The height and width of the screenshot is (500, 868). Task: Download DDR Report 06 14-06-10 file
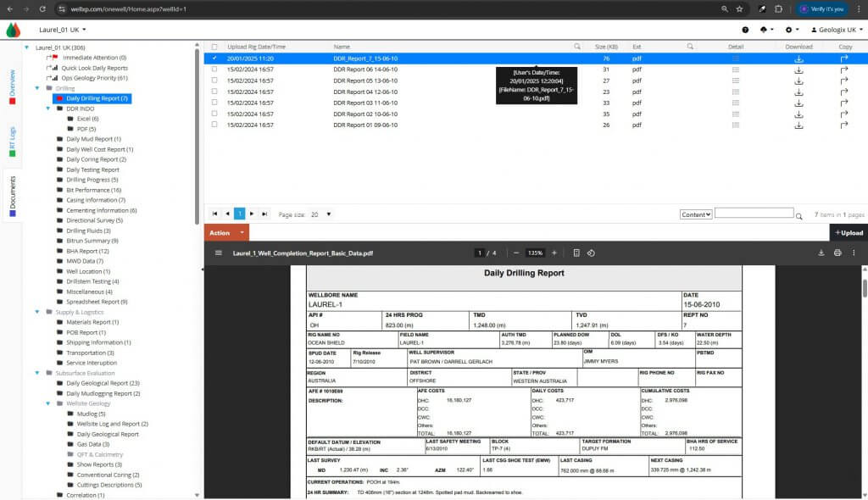pos(798,69)
